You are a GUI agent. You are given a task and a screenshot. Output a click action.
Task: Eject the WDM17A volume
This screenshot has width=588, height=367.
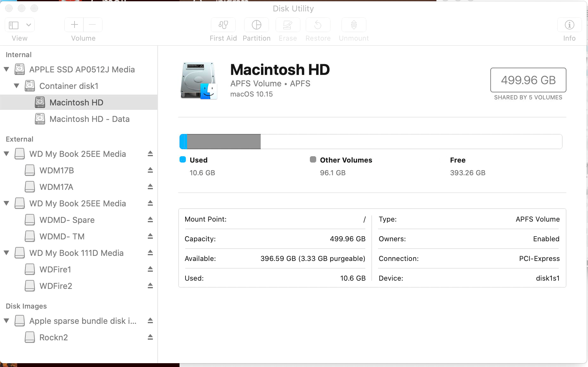(150, 187)
